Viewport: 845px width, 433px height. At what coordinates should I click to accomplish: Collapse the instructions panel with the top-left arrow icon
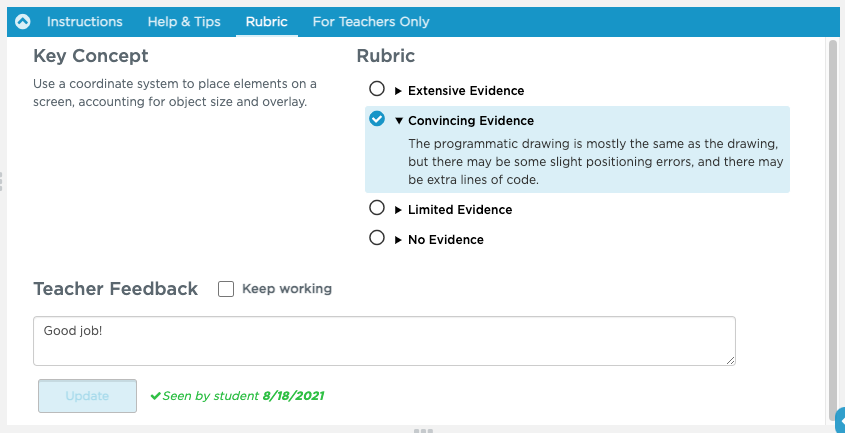click(22, 21)
